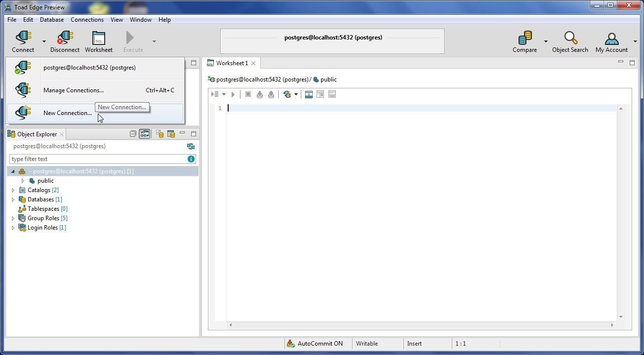This screenshot has height=355, width=644.
Task: Click the Compare toolbar icon
Action: point(524,41)
